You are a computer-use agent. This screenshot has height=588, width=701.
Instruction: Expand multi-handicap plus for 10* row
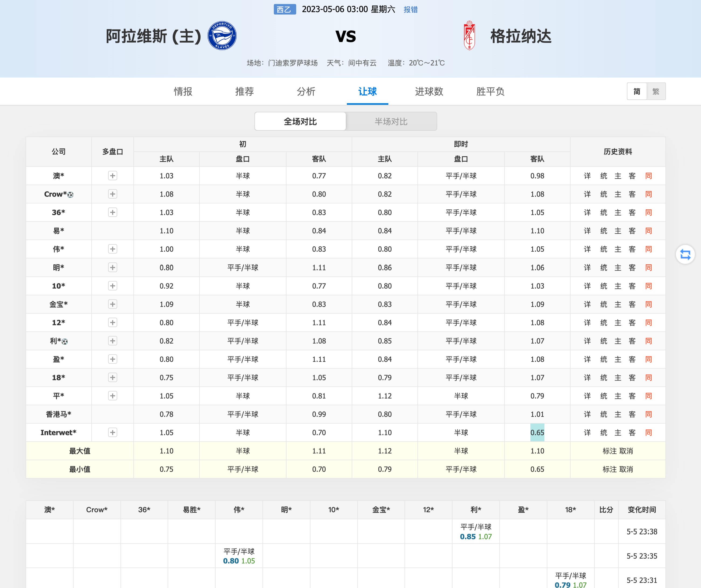(x=112, y=286)
